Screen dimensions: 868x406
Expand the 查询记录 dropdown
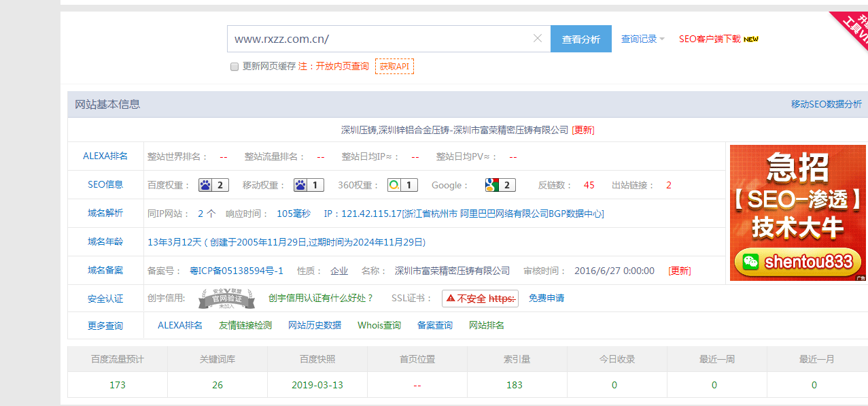point(642,39)
